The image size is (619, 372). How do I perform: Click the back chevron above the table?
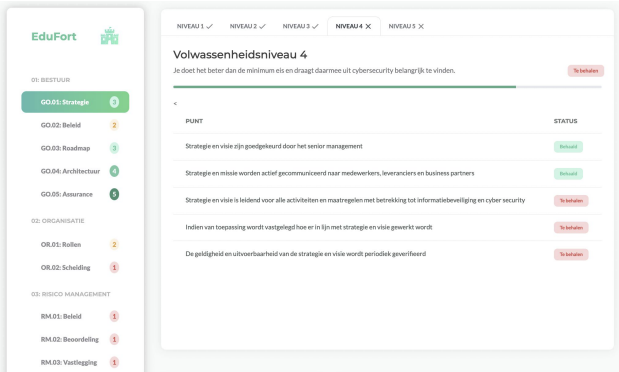pos(175,103)
